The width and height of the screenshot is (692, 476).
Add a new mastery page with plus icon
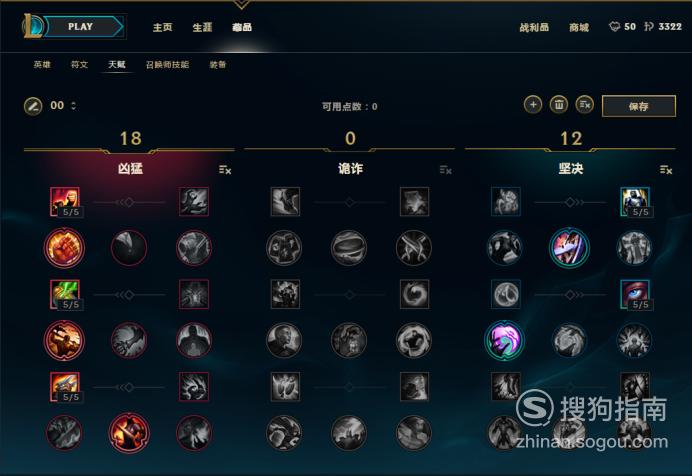click(x=533, y=105)
